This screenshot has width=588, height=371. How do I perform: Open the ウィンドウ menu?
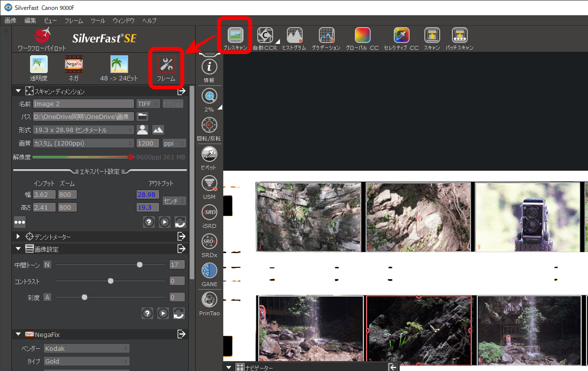click(123, 21)
